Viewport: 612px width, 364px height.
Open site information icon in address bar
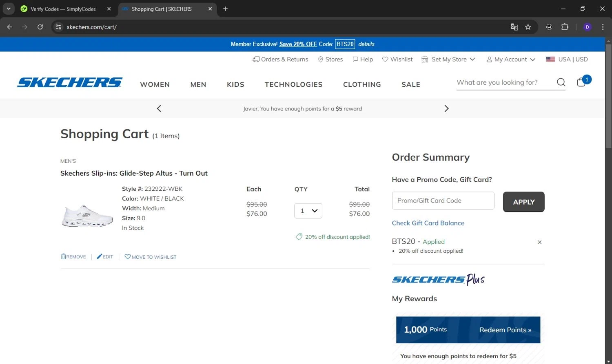tap(58, 27)
